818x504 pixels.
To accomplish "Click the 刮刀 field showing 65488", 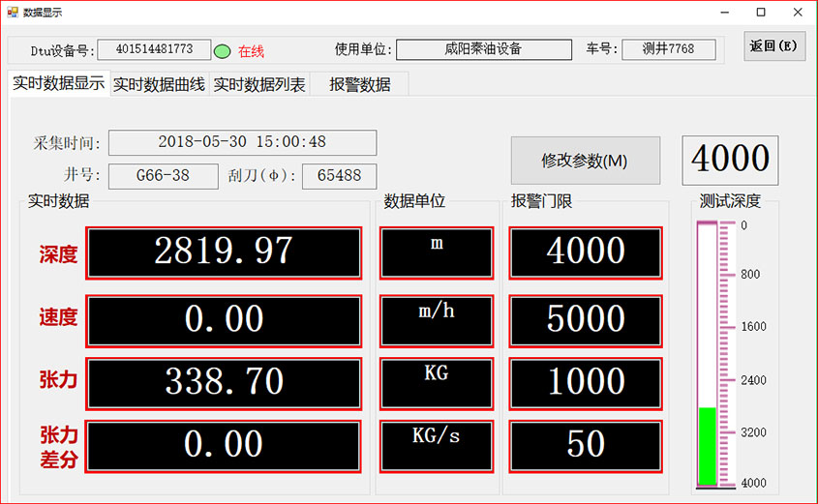I will [x=339, y=176].
